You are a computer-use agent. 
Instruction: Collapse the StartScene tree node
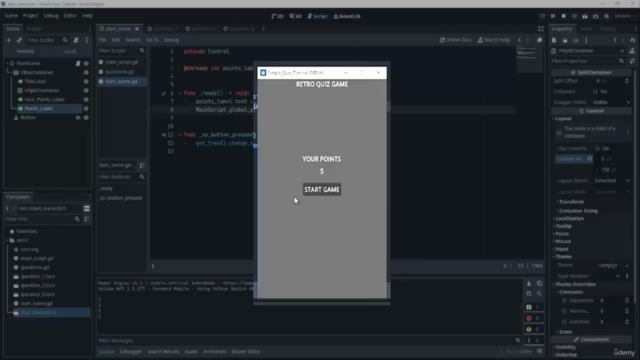(x=7, y=63)
